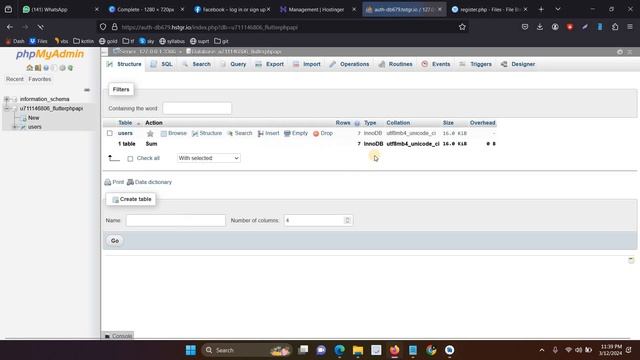640x360 pixels.
Task: Expand the users node in the tree
Action: (15, 127)
